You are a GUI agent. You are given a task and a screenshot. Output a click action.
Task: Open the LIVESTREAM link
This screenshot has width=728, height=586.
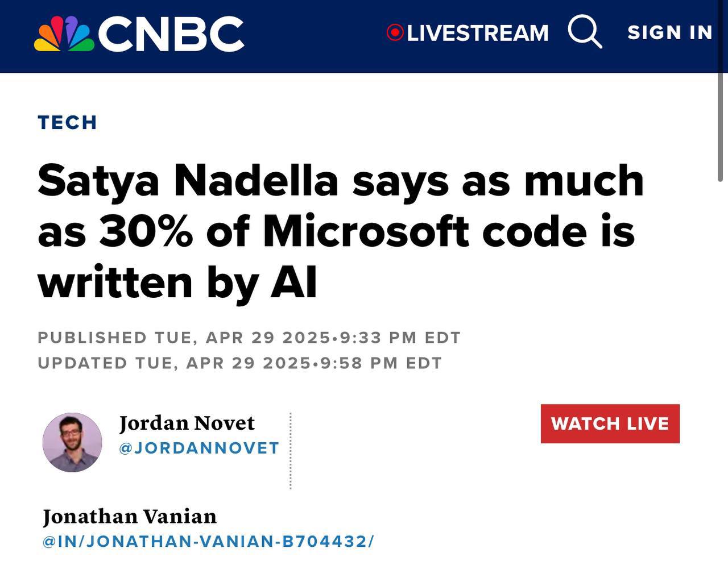pyautogui.click(x=477, y=34)
